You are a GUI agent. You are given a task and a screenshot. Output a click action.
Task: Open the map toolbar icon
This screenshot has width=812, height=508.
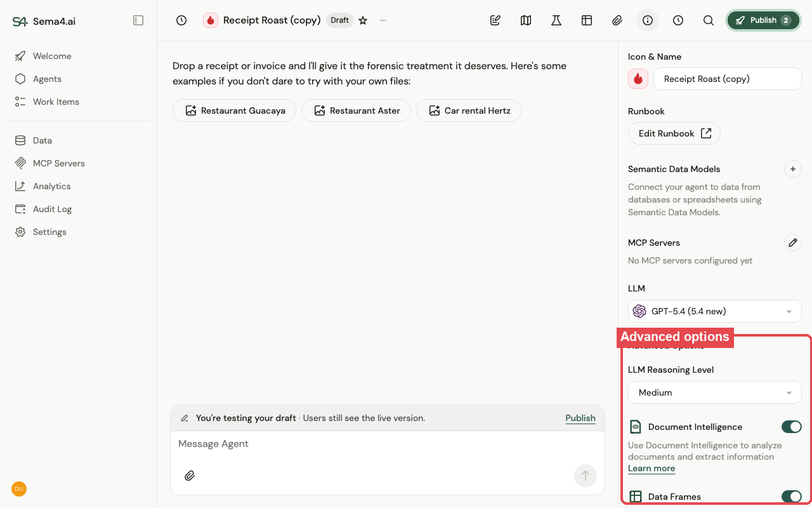[526, 20]
